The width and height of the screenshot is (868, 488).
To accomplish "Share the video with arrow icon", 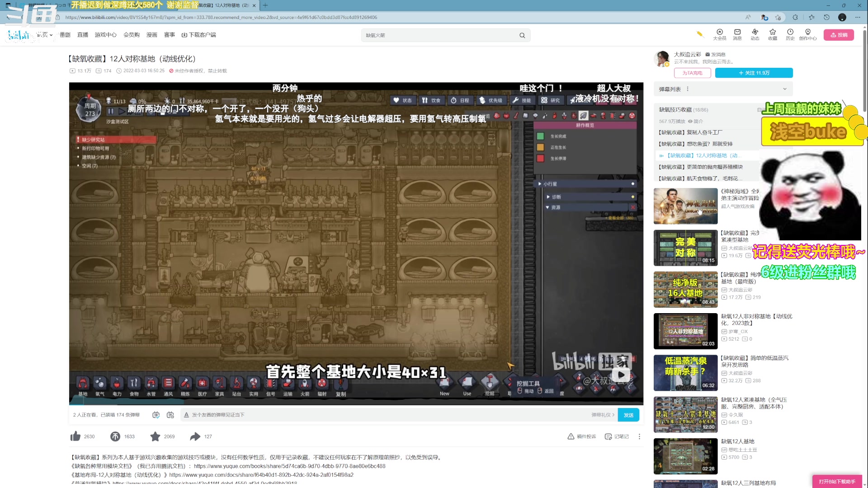I will coord(195,436).
